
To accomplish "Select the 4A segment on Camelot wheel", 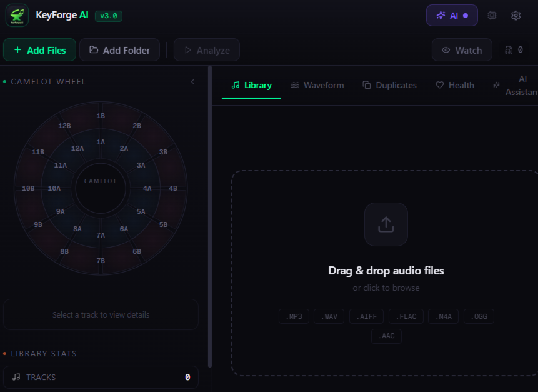I will 147,188.
